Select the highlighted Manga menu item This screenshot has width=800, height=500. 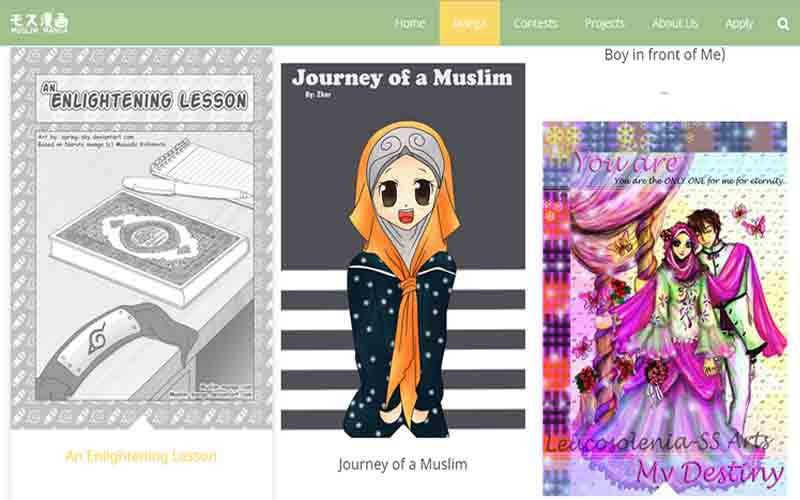470,23
